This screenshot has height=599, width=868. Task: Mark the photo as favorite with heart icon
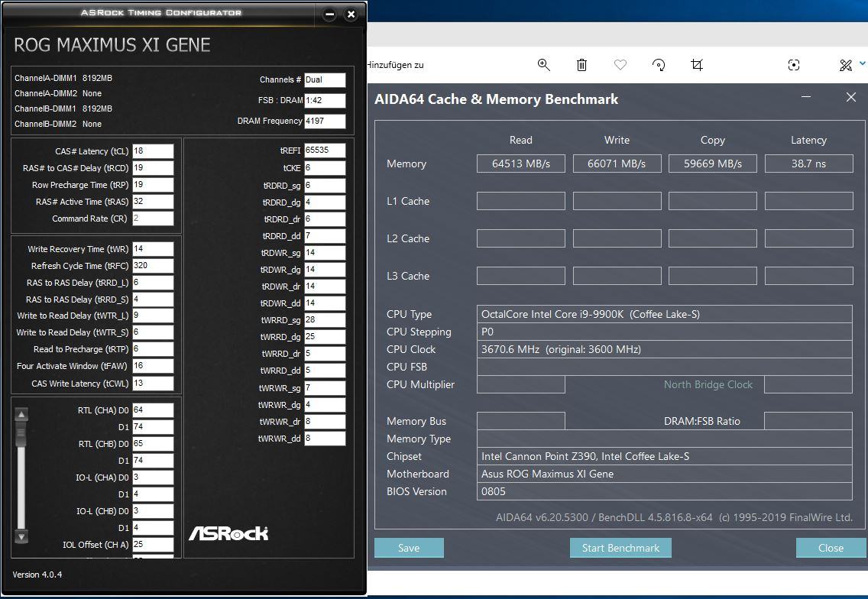620,65
